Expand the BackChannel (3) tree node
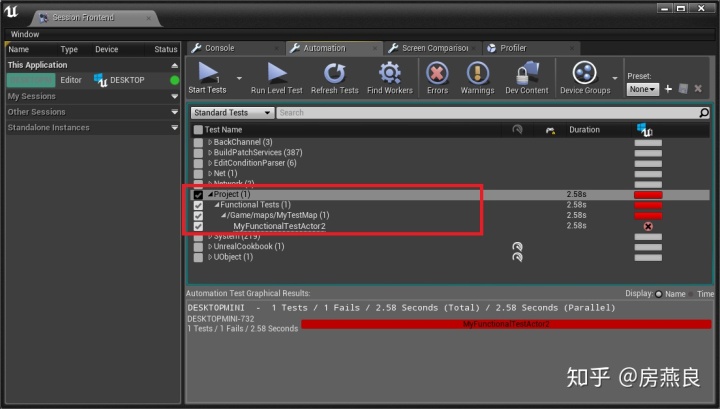The height and width of the screenshot is (409, 720). tap(210, 142)
